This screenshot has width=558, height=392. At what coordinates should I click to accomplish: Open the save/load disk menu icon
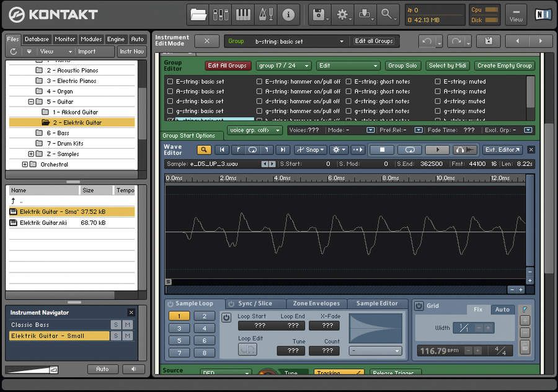tap(319, 15)
